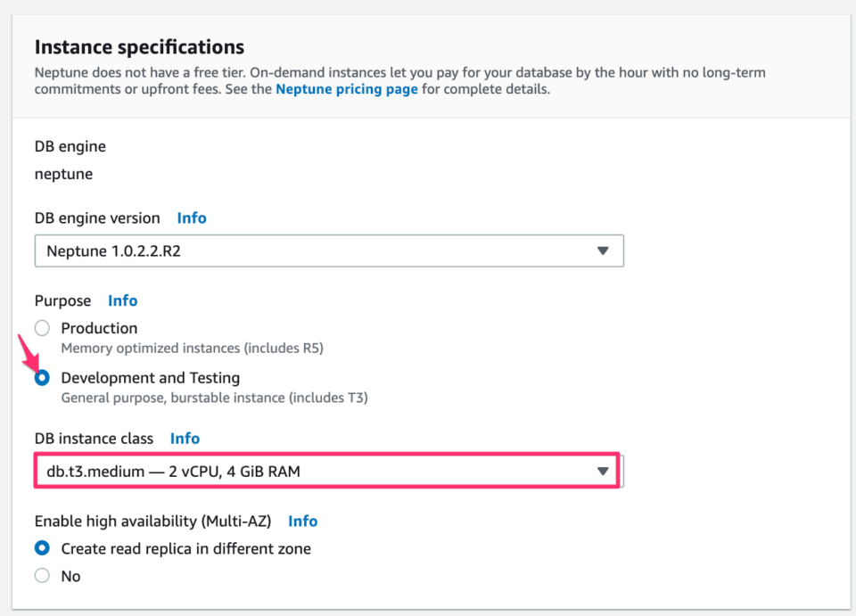The width and height of the screenshot is (856, 616).
Task: Select Create read replica in different zone
Action: [x=42, y=548]
